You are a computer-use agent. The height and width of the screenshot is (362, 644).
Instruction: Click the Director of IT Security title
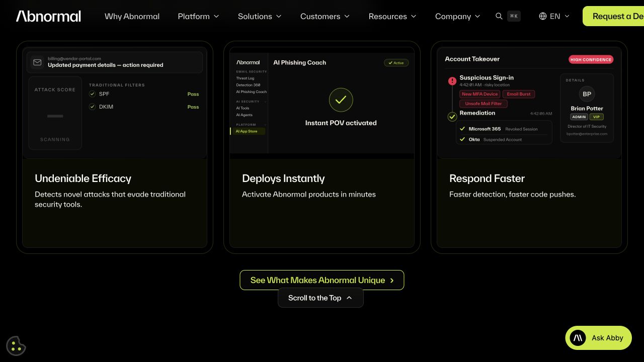tap(587, 127)
